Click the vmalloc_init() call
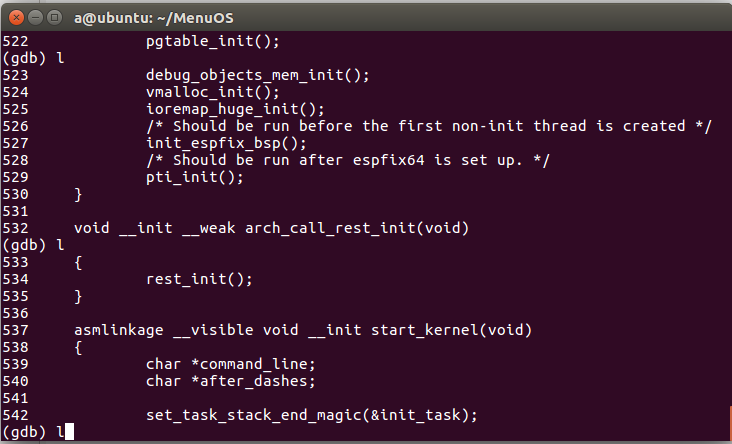This screenshot has height=444, width=732. coord(213,92)
